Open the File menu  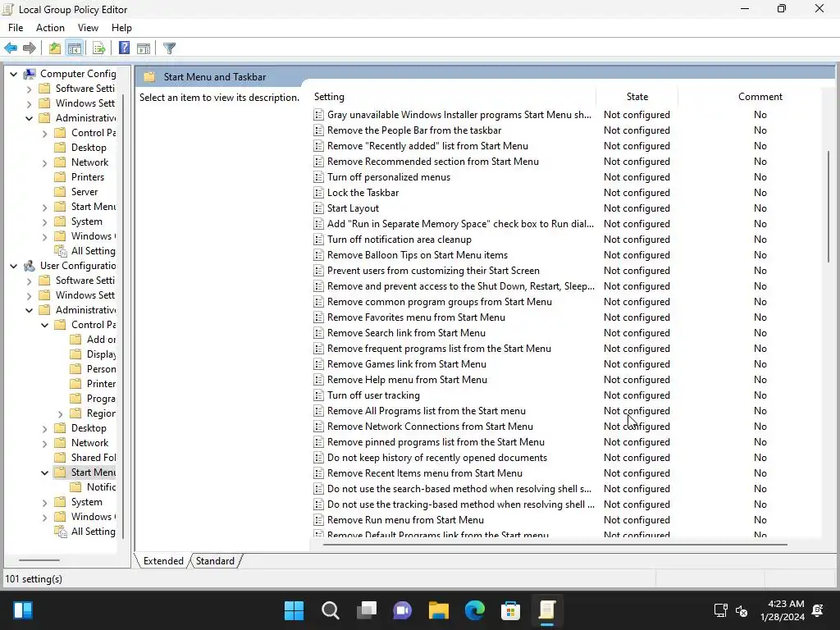pyautogui.click(x=16, y=28)
